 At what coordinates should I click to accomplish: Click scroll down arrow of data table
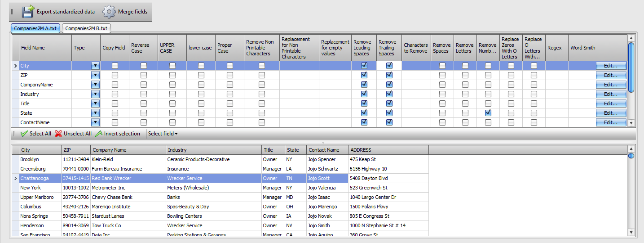pos(631,233)
